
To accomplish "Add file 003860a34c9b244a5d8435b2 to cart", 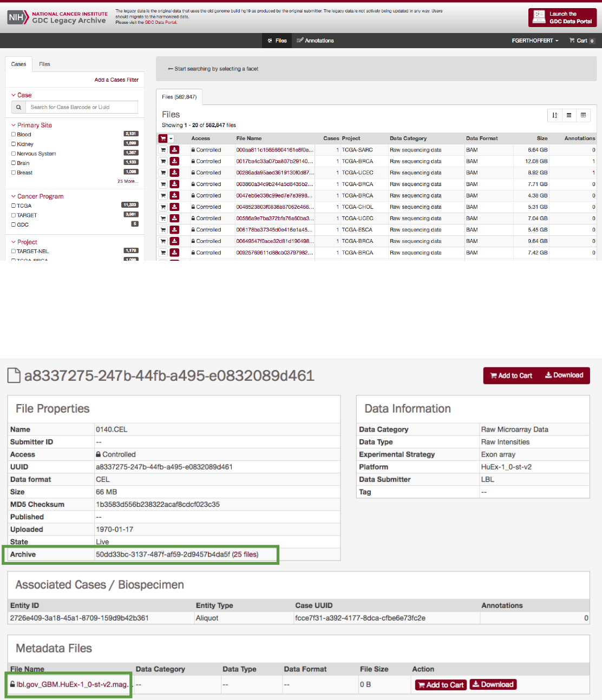I will click(x=163, y=184).
